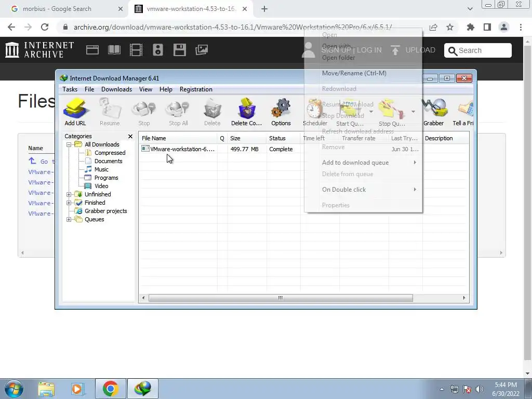Sort by Size column header
This screenshot has width=532, height=399.
pos(247,138)
